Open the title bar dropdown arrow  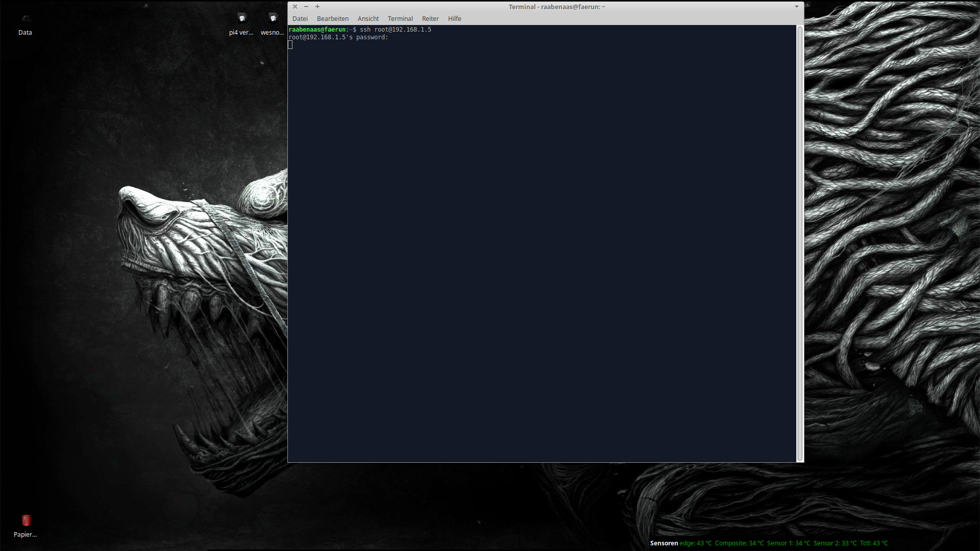(x=796, y=7)
